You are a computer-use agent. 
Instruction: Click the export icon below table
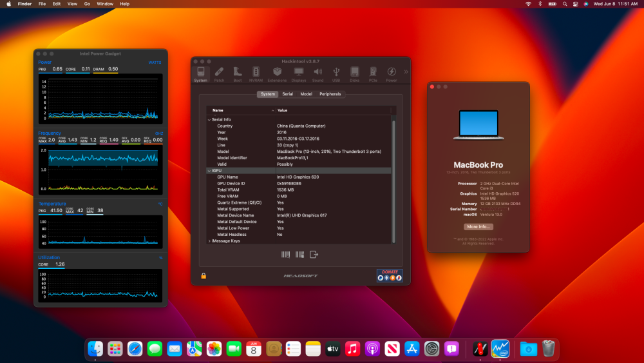[314, 255]
